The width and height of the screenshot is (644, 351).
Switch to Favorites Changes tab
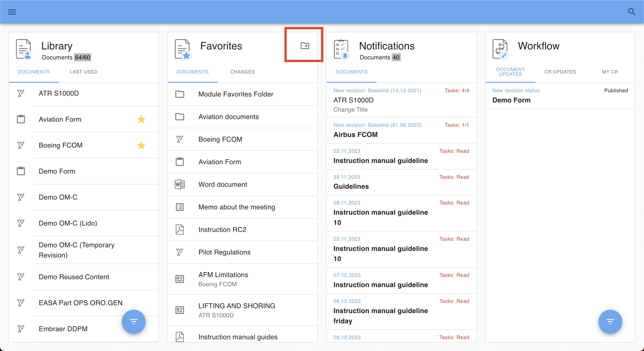click(x=242, y=72)
